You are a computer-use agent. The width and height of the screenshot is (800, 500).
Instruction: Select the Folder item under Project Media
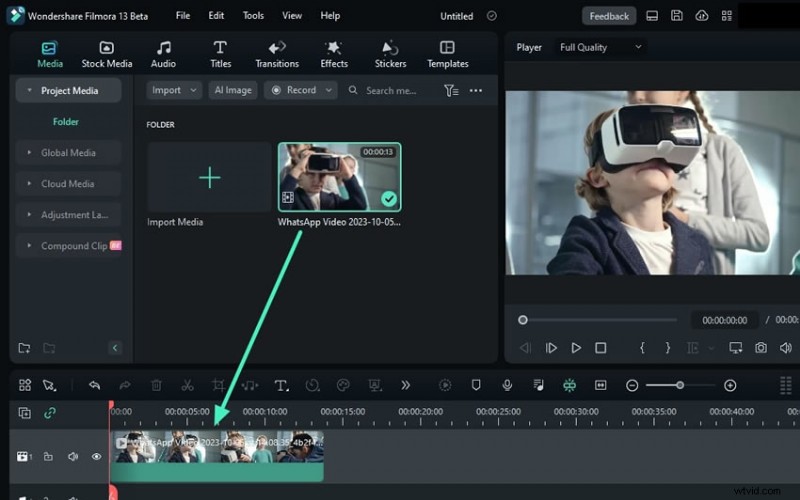point(66,122)
